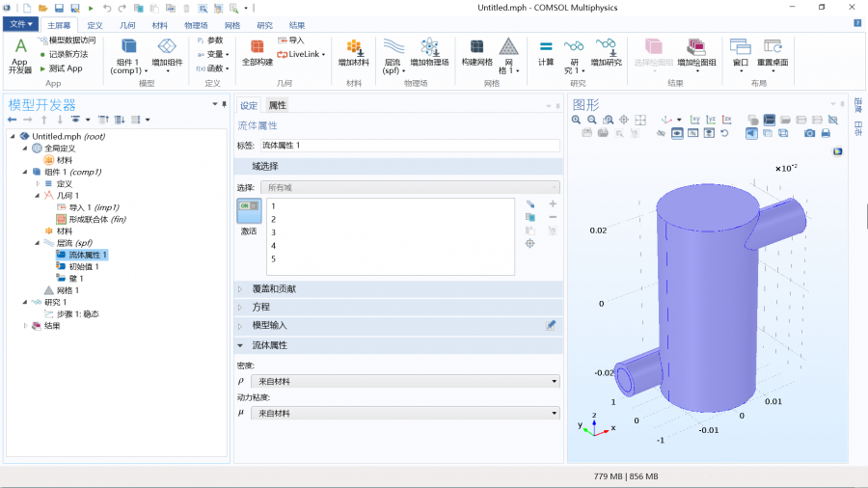Print the graphics window
Image resolution: width=868 pixels, height=488 pixels.
(826, 133)
